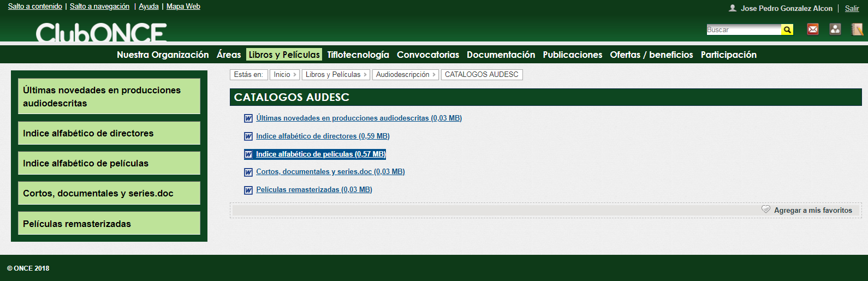Open the red mail envelope icon
Image resolution: width=868 pixels, height=281 pixels.
pos(813,29)
